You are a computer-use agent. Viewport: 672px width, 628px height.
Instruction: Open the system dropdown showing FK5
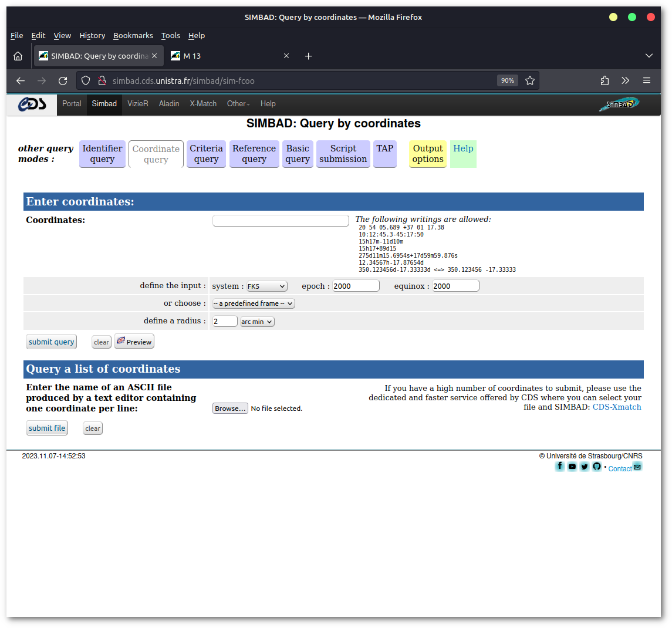point(266,286)
